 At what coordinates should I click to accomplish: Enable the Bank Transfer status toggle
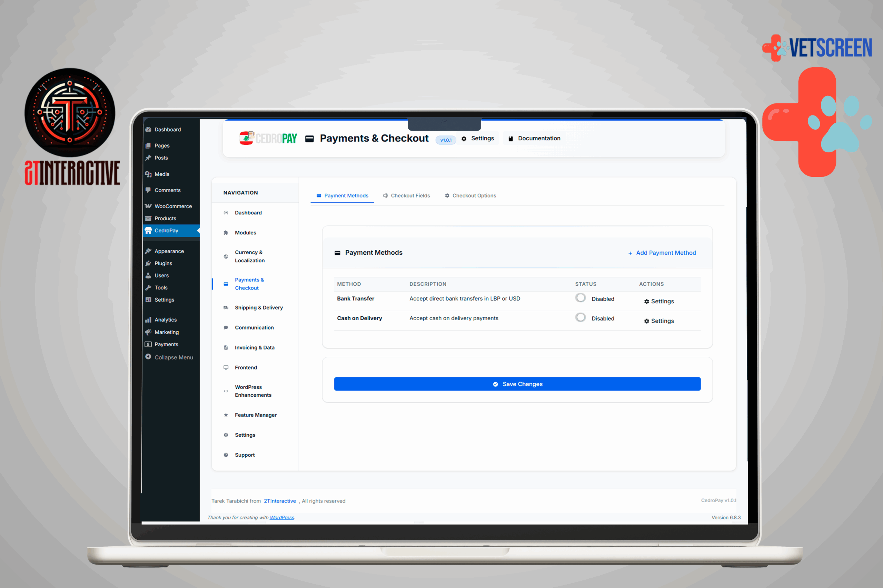click(x=581, y=297)
